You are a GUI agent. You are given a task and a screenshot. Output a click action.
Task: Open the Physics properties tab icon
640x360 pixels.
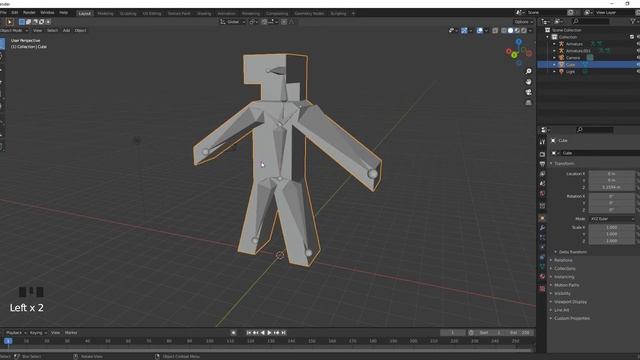[x=542, y=247]
